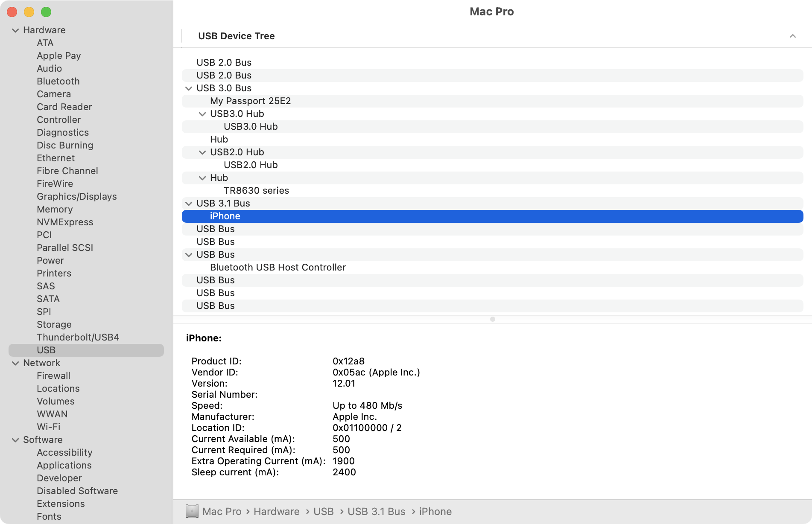Viewport: 812px width, 524px height.
Task: Click USB 3.1 Bus in the path bar
Action: point(377,512)
